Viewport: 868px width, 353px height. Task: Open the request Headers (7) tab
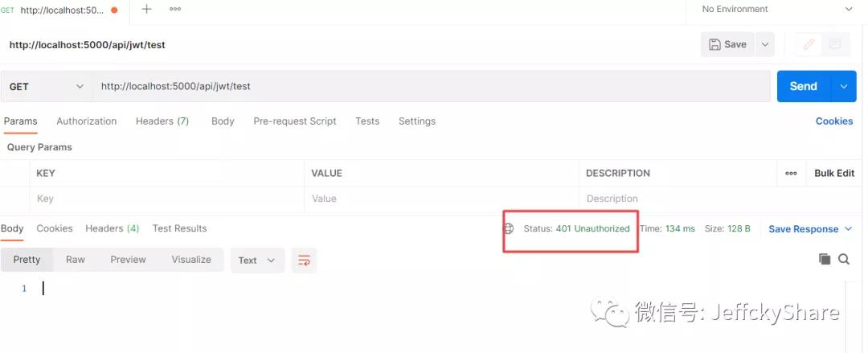point(162,121)
